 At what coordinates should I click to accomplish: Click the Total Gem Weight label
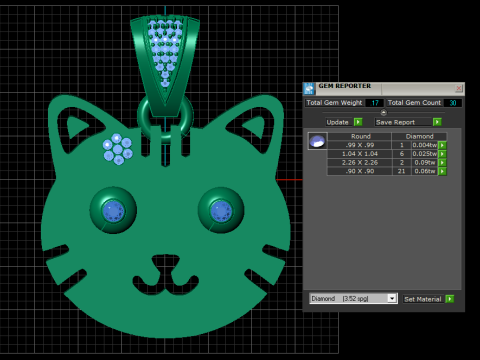point(334,103)
